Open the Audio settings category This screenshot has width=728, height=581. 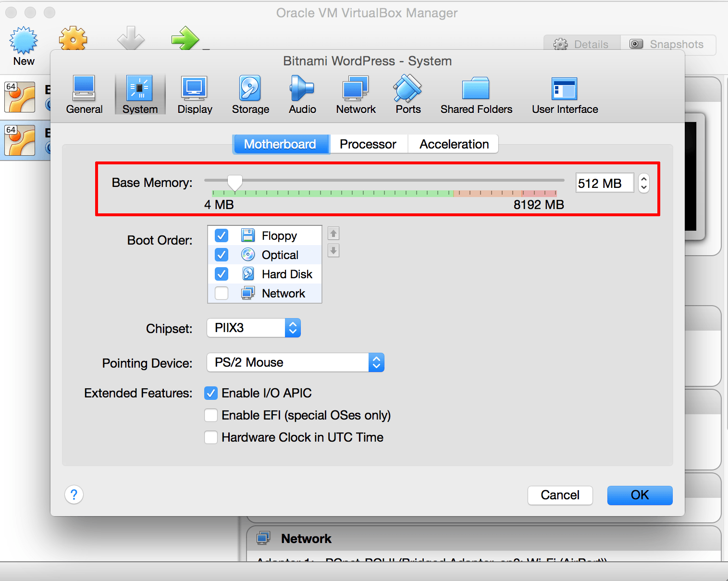(x=302, y=95)
